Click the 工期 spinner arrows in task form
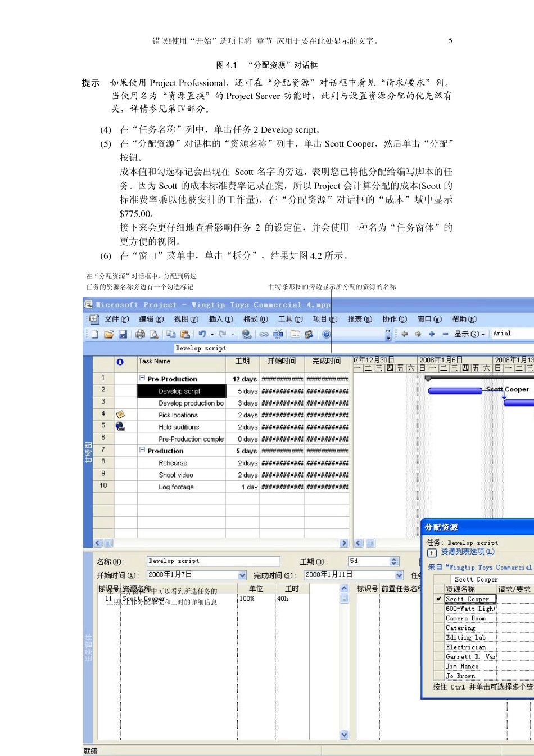The height and width of the screenshot is (756, 534). pyautogui.click(x=394, y=561)
